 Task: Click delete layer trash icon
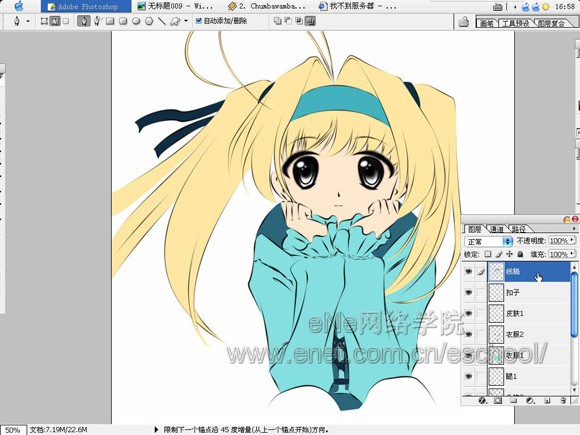[563, 400]
